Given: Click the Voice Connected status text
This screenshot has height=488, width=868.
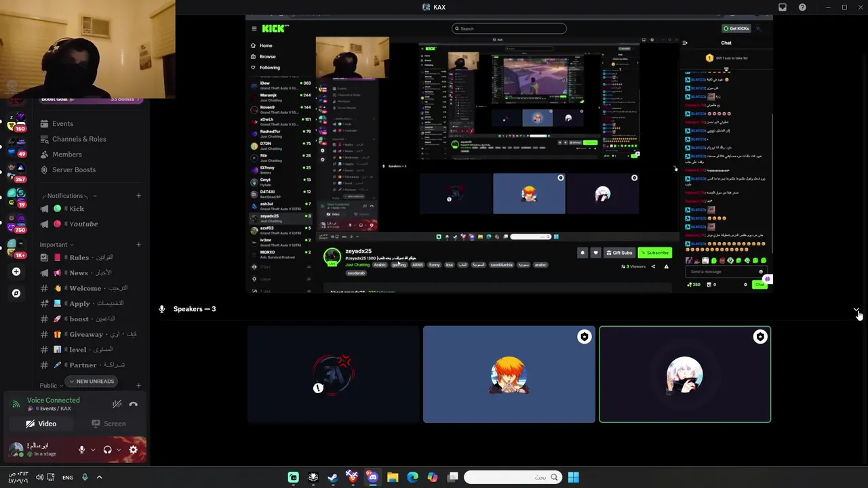Looking at the screenshot, I should 53,400.
